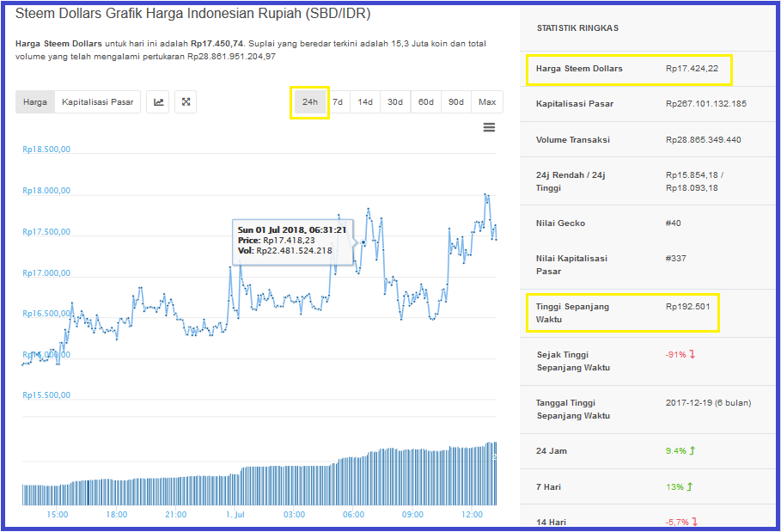Choose the 60d range button

426,102
